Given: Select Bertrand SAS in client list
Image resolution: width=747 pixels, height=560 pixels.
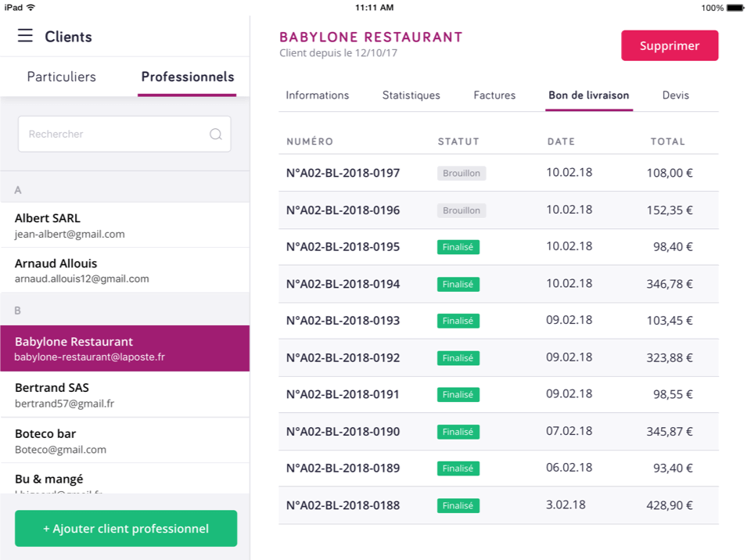Looking at the screenshot, I should pyautogui.click(x=125, y=395).
